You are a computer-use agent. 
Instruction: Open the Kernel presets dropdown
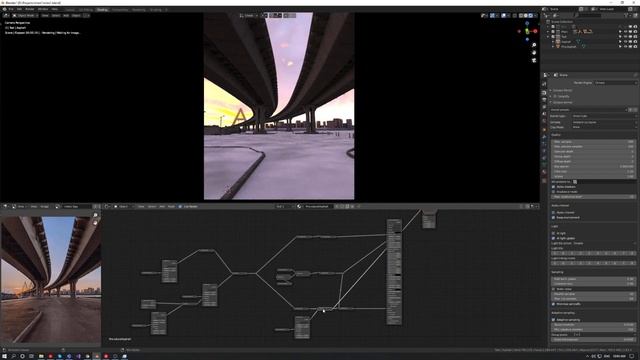[589, 110]
